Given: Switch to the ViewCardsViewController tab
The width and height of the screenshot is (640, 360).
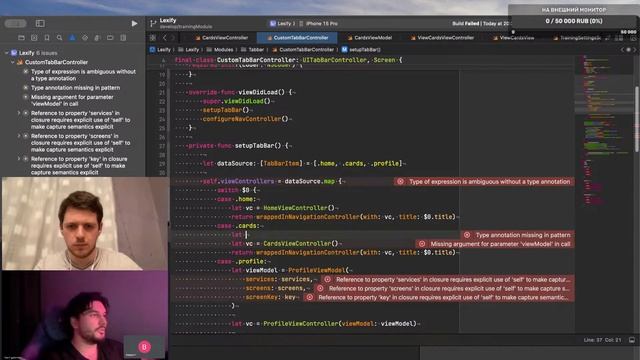Looking at the screenshot, I should coord(442,38).
